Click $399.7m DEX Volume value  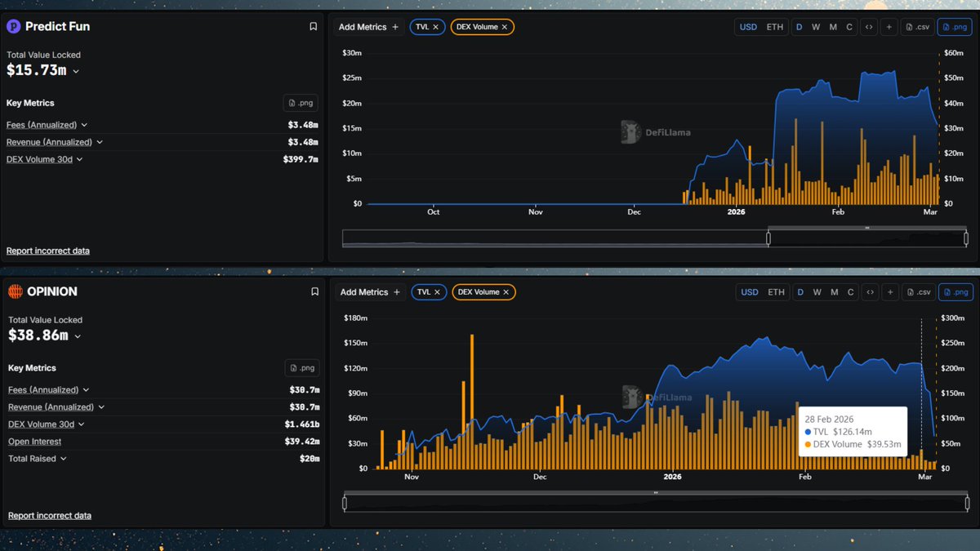(300, 159)
